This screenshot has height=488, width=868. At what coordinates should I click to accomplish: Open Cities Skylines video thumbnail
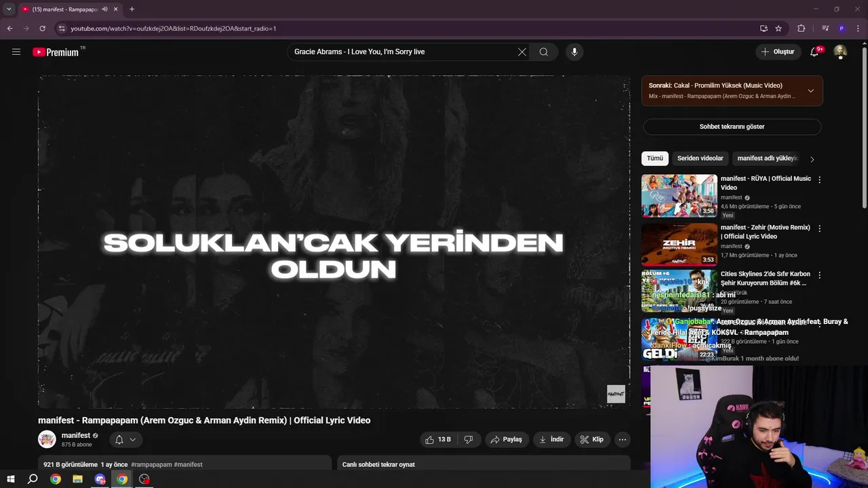tap(679, 291)
